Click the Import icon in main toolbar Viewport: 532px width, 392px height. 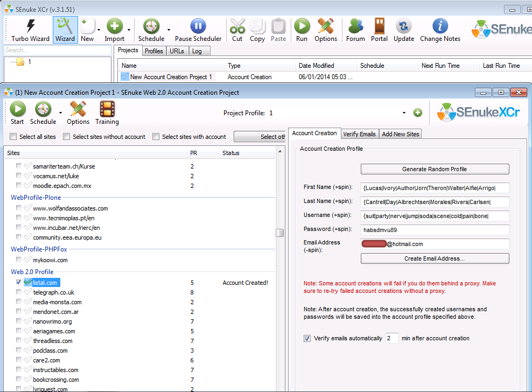tap(115, 30)
